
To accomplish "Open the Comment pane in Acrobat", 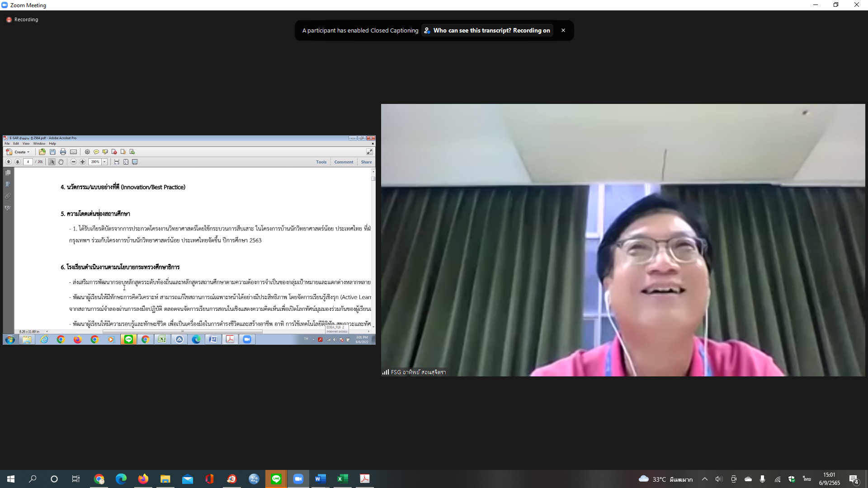I will coord(344,162).
